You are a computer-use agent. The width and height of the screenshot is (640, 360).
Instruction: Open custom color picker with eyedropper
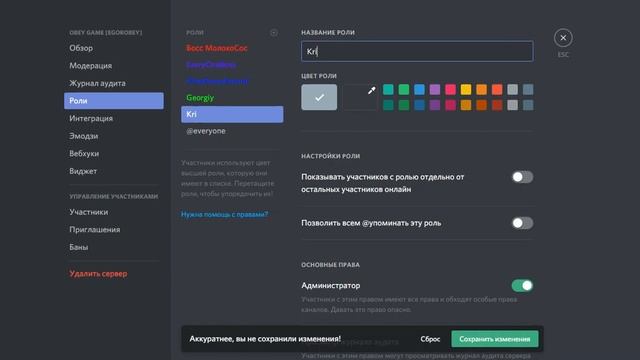pos(360,97)
